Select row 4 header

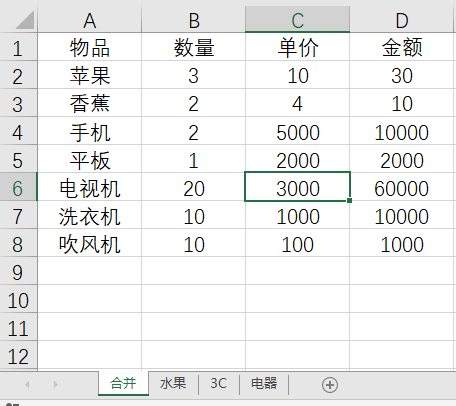18,131
